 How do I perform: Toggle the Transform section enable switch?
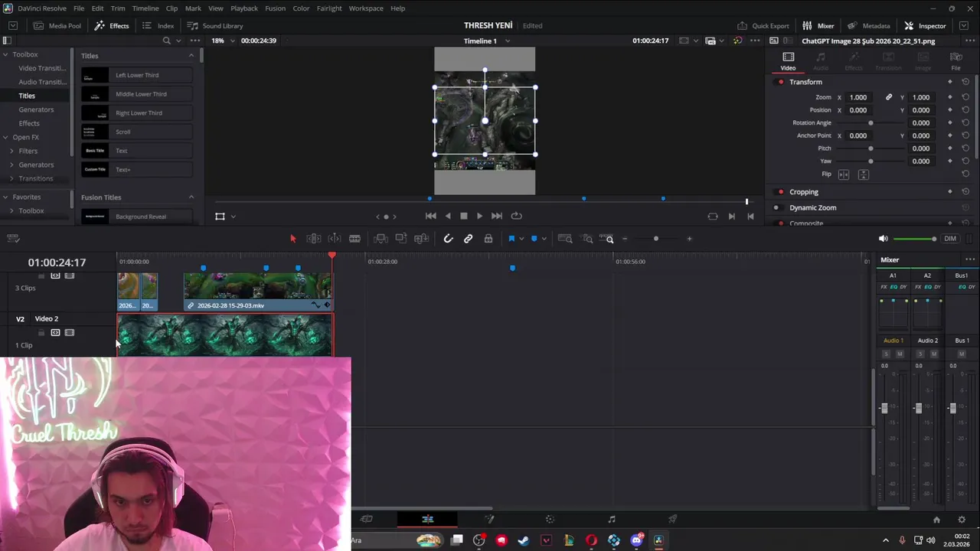tap(781, 82)
